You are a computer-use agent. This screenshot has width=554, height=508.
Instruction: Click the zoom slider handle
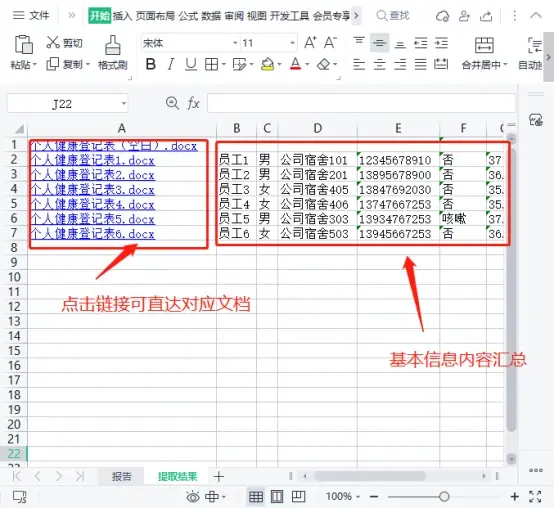tap(444, 497)
